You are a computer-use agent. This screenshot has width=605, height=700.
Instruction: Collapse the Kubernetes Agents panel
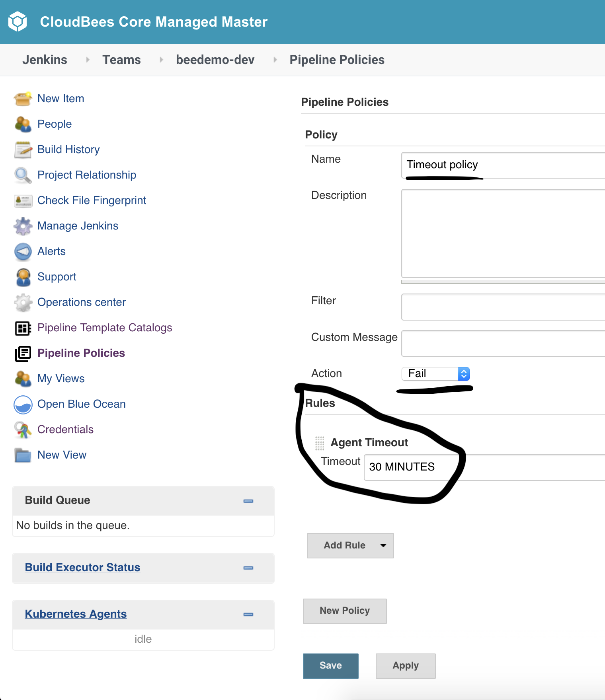248,614
